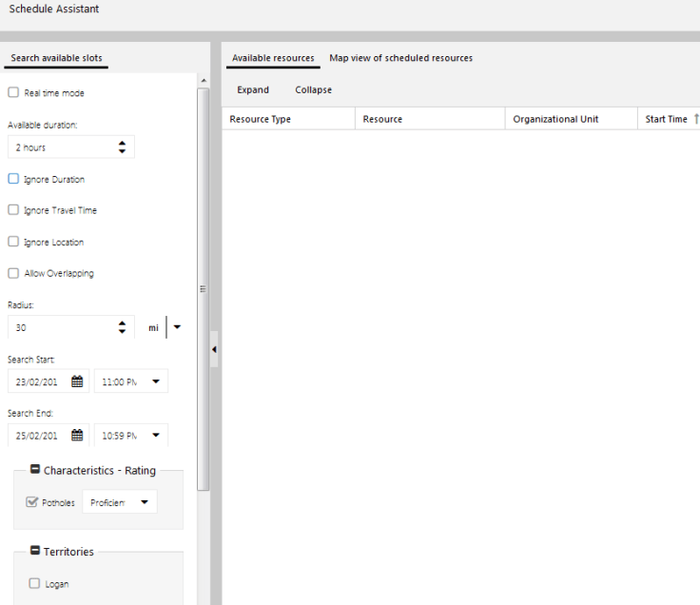The image size is (700, 605).
Task: Enable Real time mode checkbox
Action: [13, 93]
